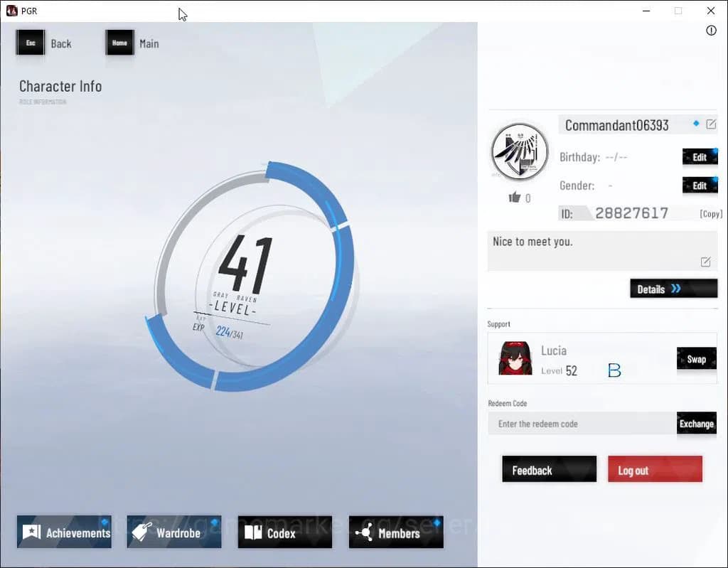Swap the support character
Screen dimensions: 728x568
pyautogui.click(x=697, y=358)
